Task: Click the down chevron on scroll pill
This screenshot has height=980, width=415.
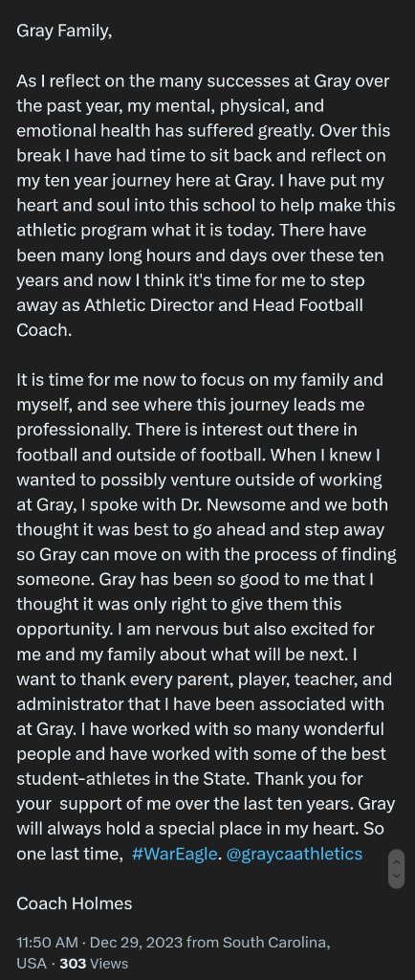Action: click(396, 877)
